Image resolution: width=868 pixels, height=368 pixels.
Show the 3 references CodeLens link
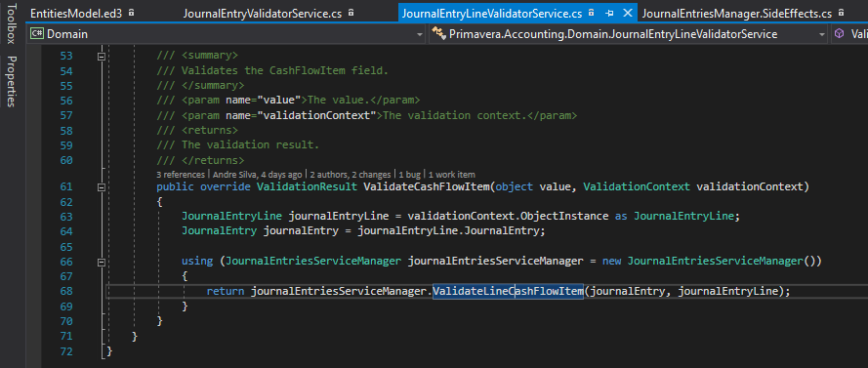pyautogui.click(x=180, y=174)
